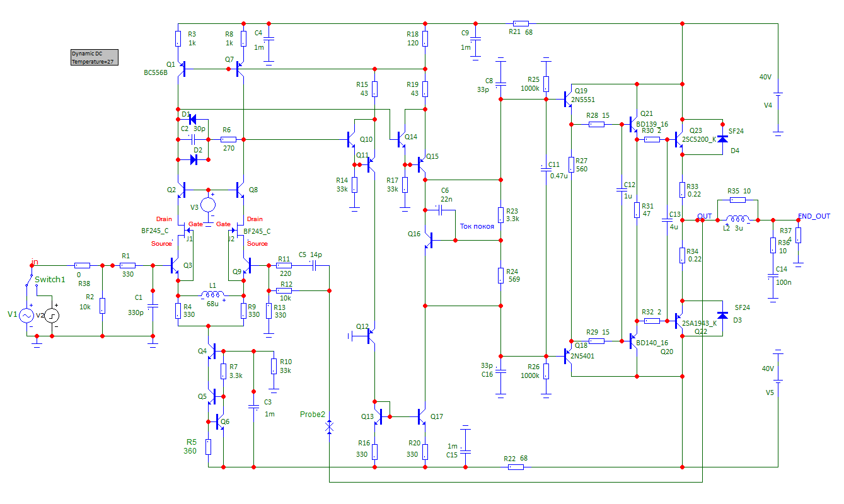The image size is (844, 504).
Task: Select capacitor C6 22n
Action: [x=440, y=210]
